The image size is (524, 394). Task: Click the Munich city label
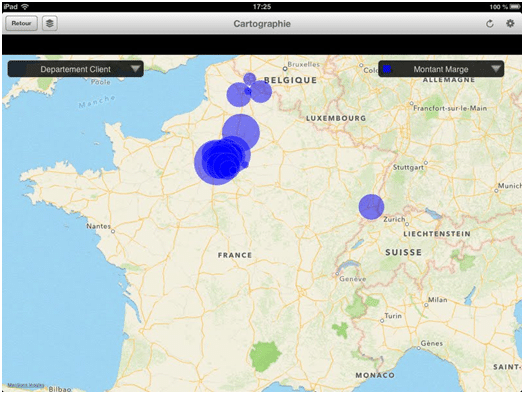click(510, 186)
